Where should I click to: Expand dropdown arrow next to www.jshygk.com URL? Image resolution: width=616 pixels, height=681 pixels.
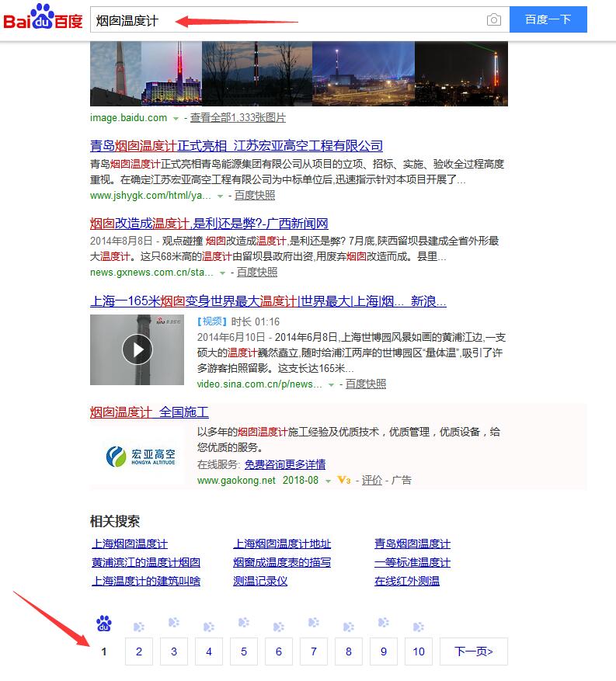(x=221, y=196)
